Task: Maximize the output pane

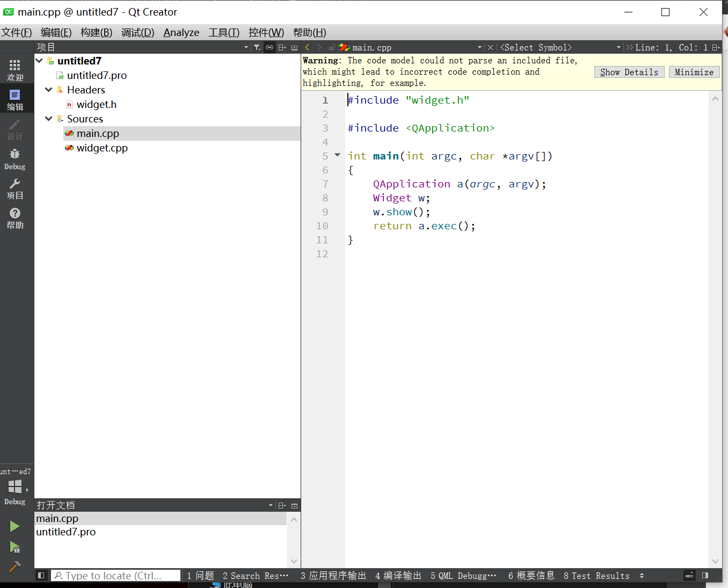Action: pos(690,575)
